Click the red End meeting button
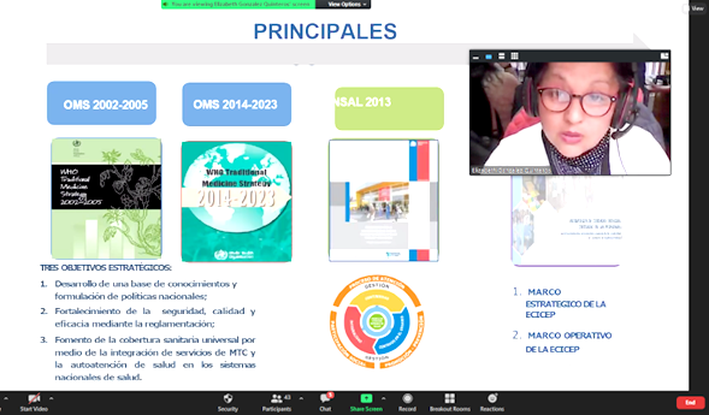 click(688, 402)
